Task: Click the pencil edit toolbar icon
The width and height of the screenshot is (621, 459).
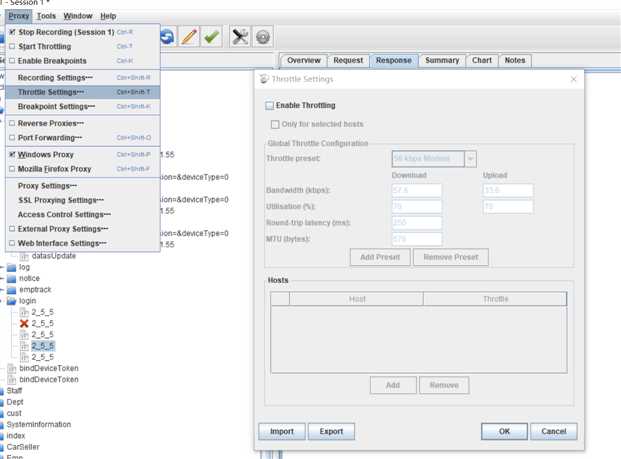Action: click(x=189, y=37)
